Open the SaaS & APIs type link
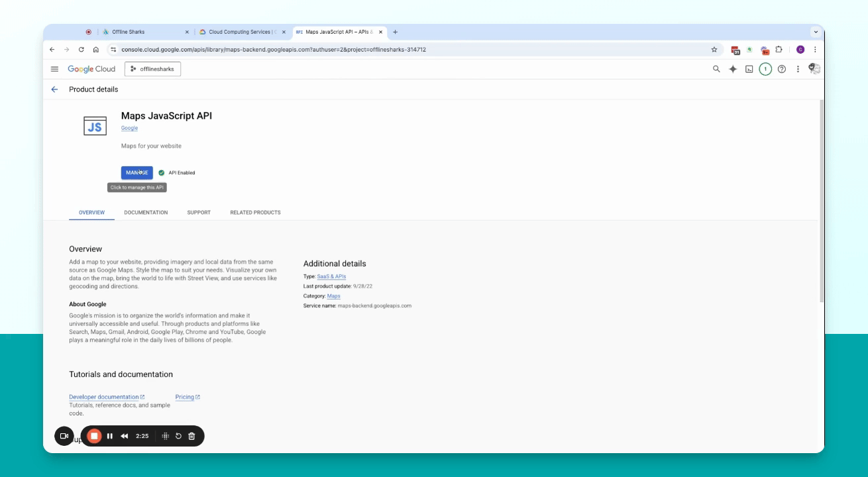 click(331, 276)
